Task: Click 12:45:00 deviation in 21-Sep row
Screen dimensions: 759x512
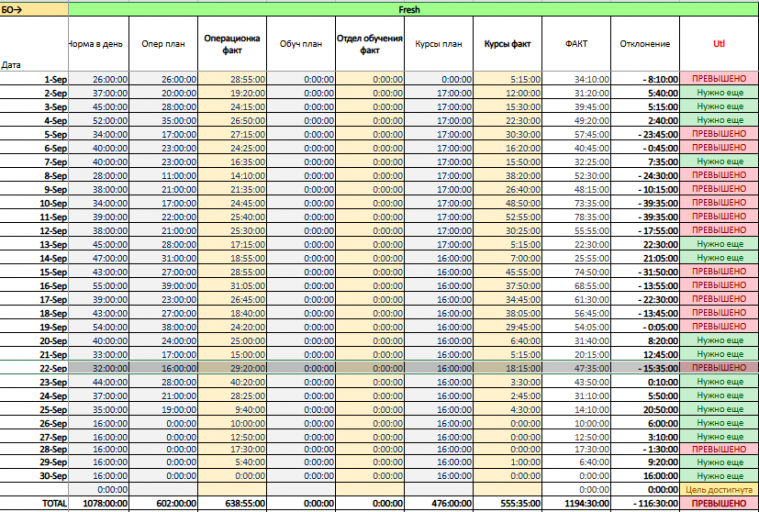Action: pos(645,354)
